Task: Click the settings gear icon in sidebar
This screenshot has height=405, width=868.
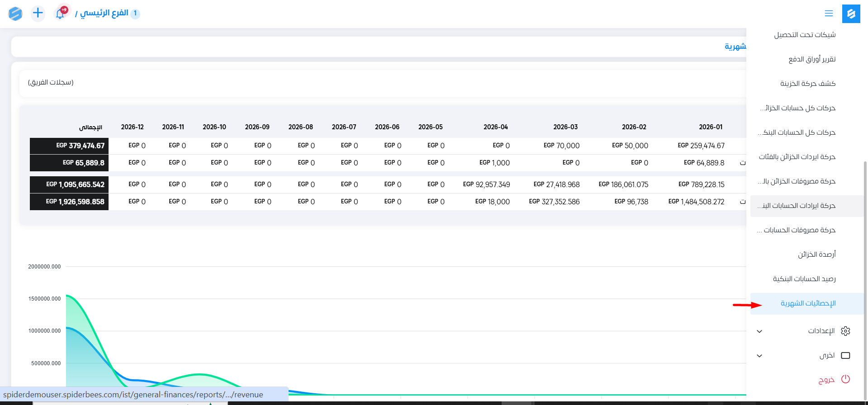Action: 845,331
